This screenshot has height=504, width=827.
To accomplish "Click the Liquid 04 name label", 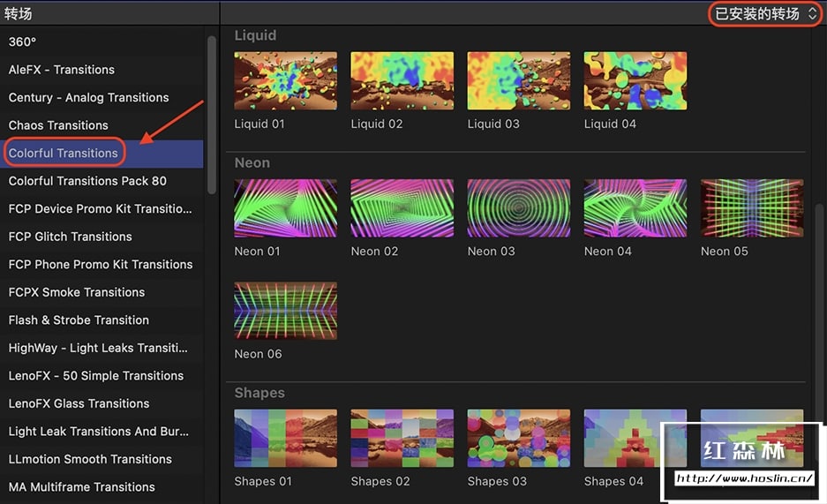I will 610,124.
